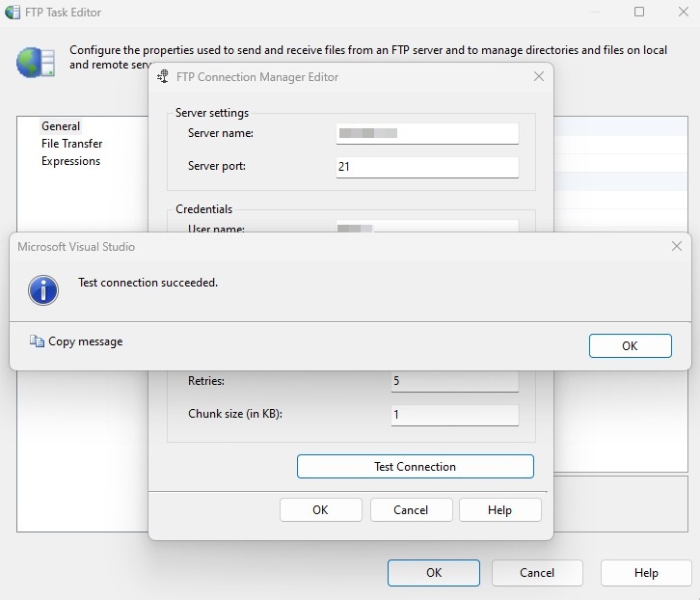Click the FTP Task Editor globe title icon
Image resolution: width=700 pixels, height=600 pixels.
click(x=13, y=13)
